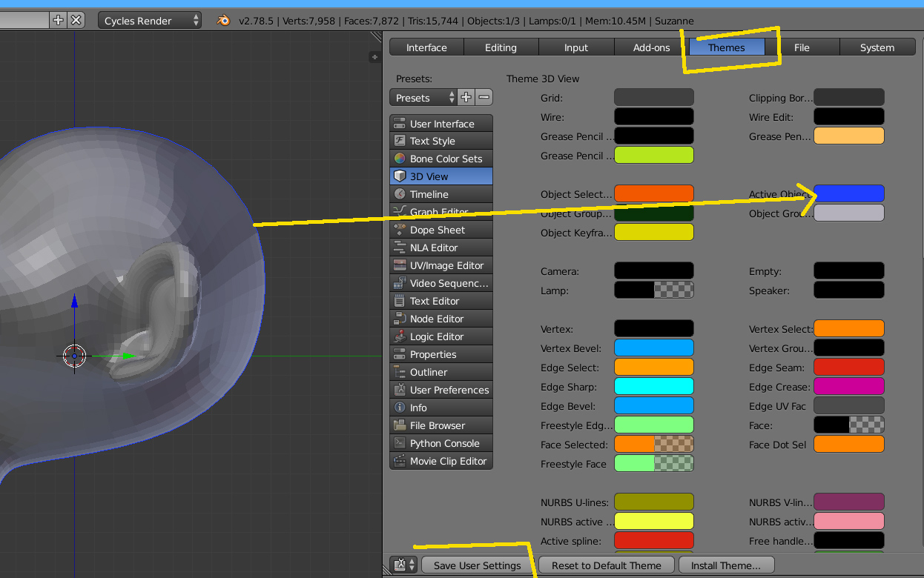Select the User Interface theme category

point(440,124)
